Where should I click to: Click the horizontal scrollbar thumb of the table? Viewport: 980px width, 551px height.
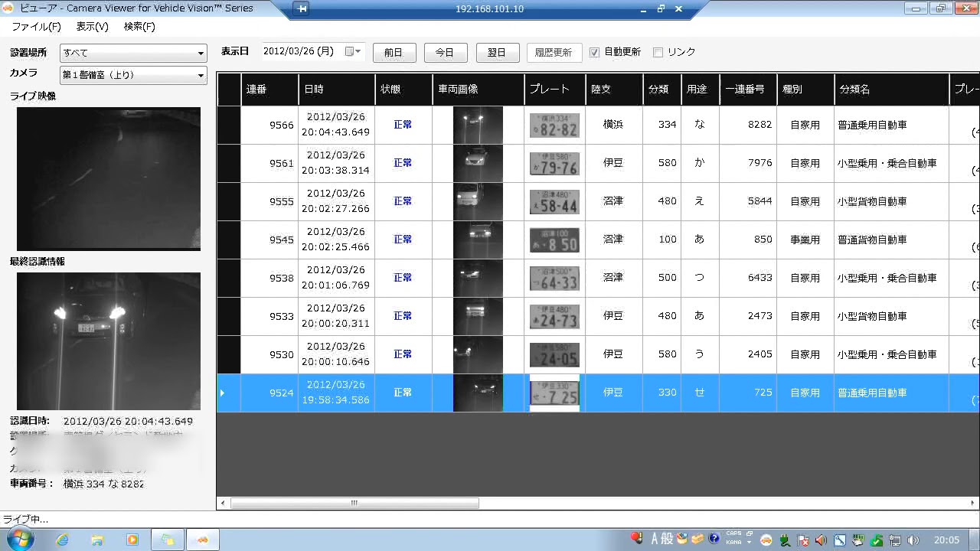point(354,503)
